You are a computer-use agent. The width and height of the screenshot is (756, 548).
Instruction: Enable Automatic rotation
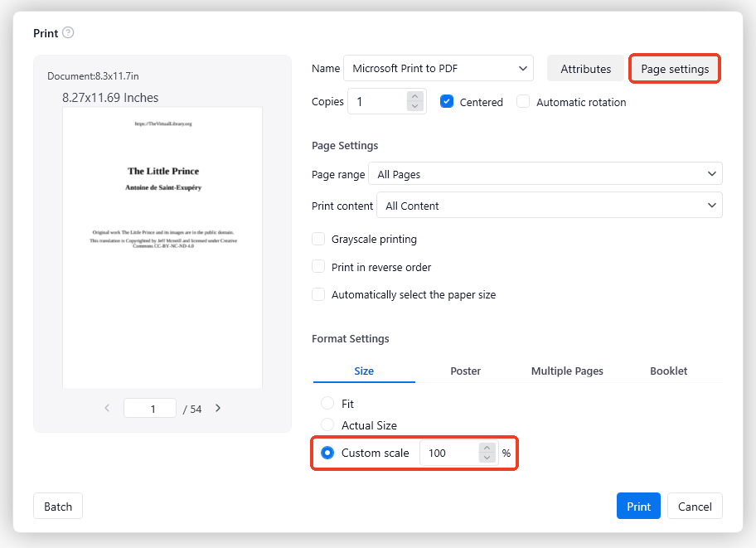click(x=523, y=101)
